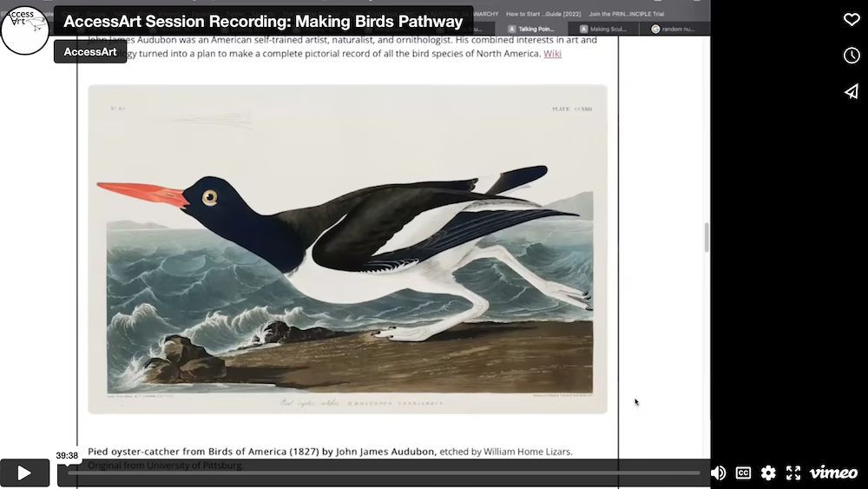Follow the Wiki link in the text
This screenshot has width=868, height=489.
(552, 54)
